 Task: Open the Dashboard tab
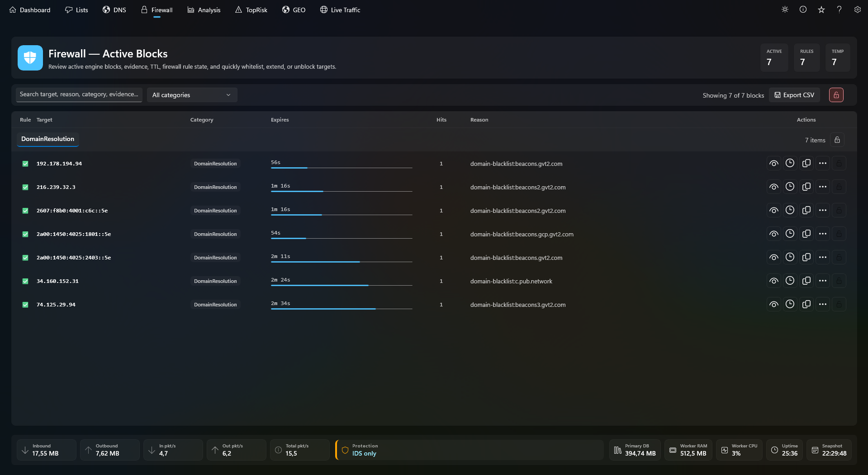(x=30, y=10)
